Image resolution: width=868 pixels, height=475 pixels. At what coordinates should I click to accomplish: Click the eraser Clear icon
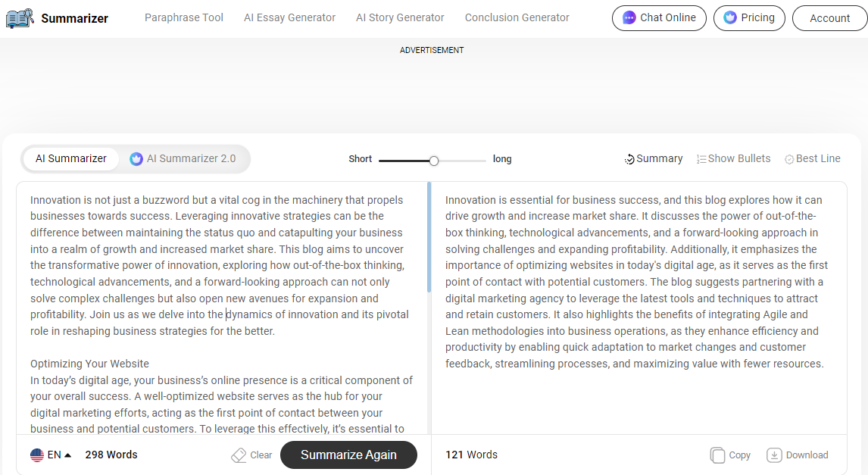coord(239,455)
